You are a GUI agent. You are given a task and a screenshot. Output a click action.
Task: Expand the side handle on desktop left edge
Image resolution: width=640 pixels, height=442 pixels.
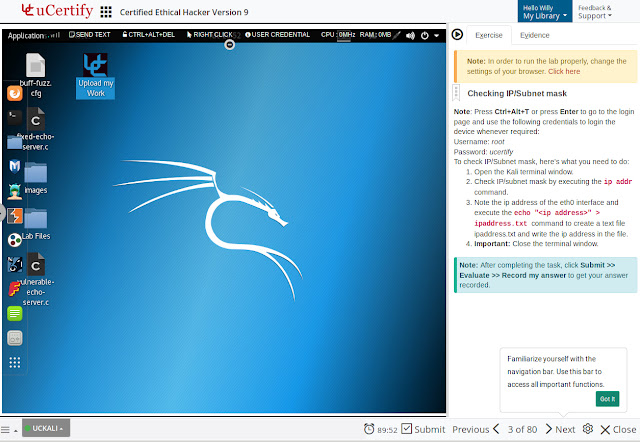(x=2, y=213)
